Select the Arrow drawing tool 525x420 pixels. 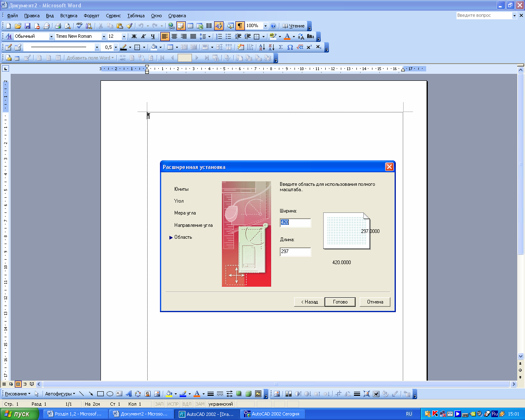point(91,394)
